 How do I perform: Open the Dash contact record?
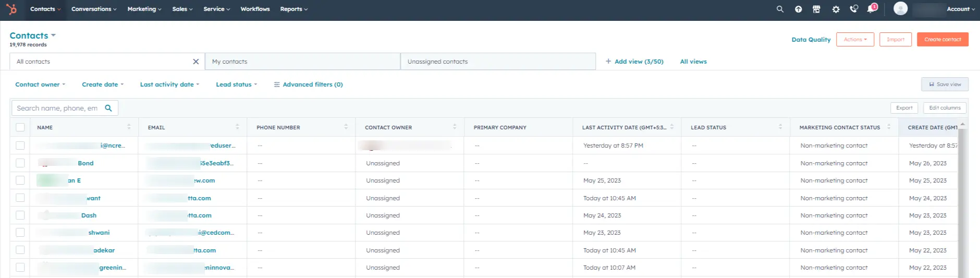tap(89, 215)
